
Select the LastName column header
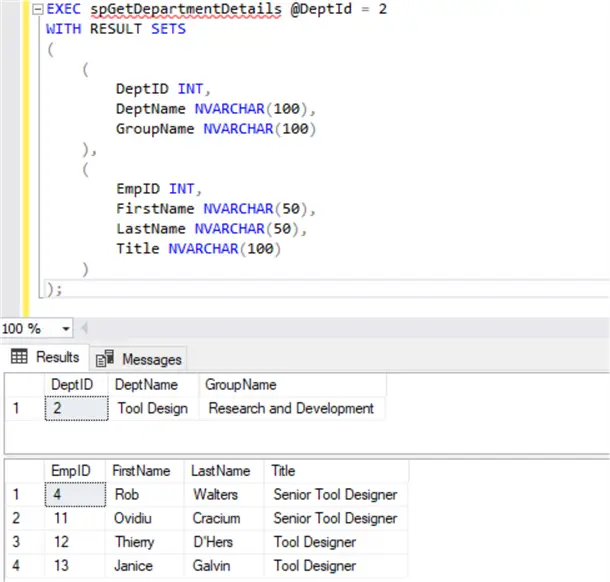coord(220,471)
